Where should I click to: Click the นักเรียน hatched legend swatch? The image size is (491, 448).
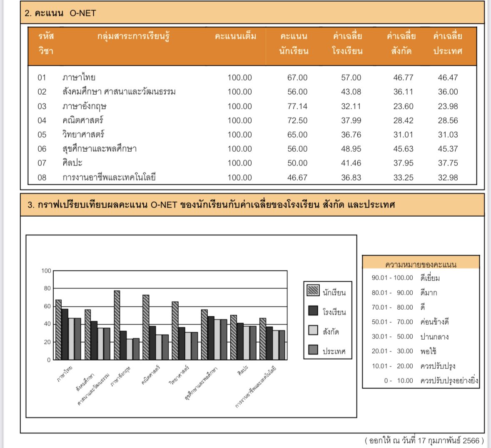[313, 290]
